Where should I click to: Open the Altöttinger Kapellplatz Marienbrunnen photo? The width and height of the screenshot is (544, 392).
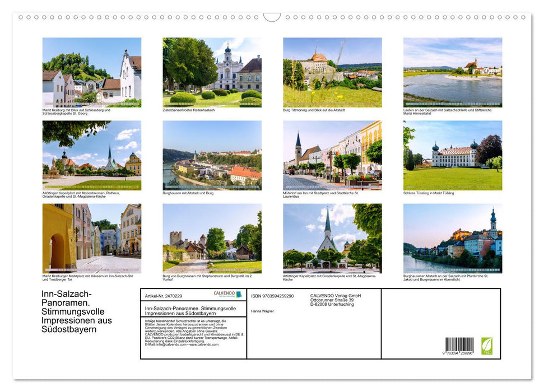coord(91,156)
